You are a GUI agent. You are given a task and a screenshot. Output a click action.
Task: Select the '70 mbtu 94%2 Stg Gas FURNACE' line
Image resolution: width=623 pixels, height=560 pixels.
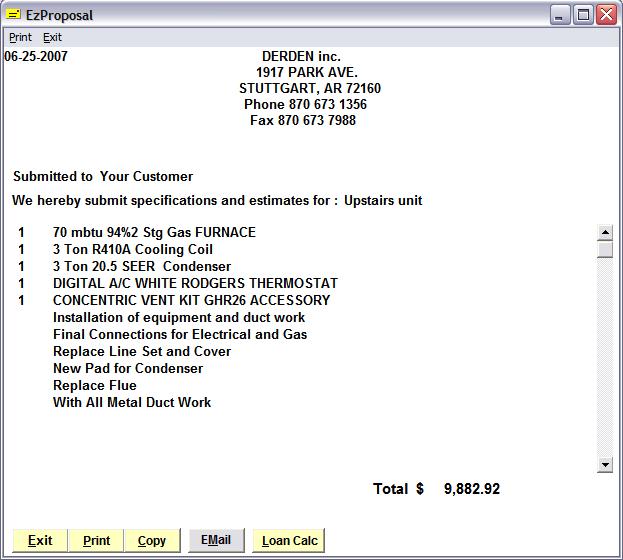click(154, 232)
